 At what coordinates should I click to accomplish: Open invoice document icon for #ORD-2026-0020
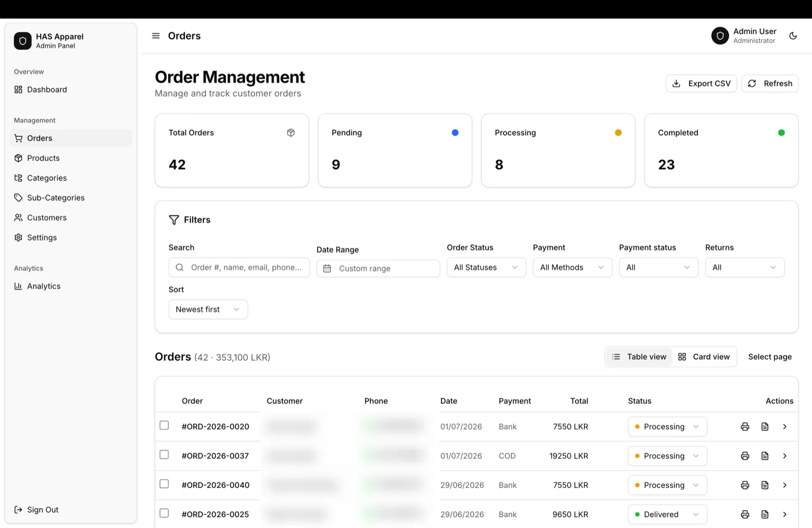pos(765,427)
